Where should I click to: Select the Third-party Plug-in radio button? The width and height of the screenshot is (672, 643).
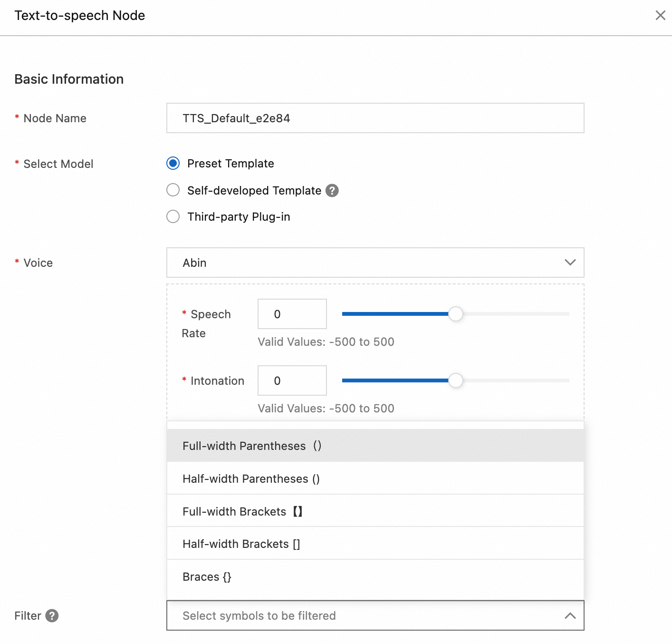tap(173, 217)
